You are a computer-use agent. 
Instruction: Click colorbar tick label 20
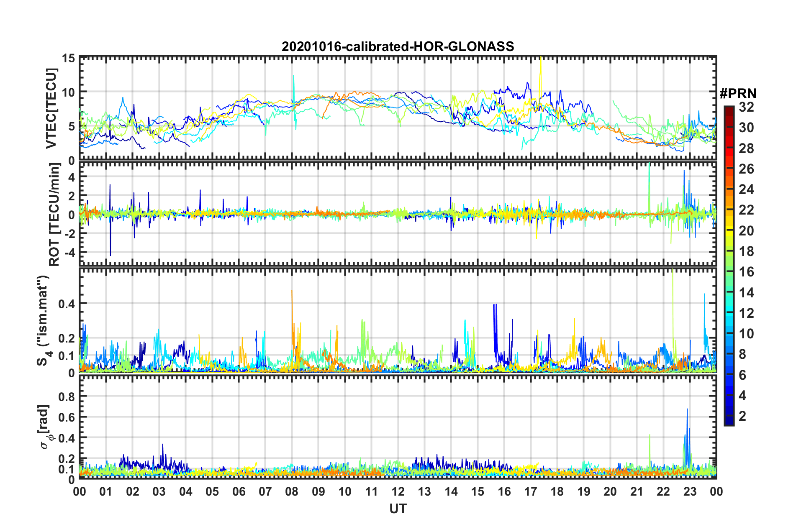pos(746,231)
